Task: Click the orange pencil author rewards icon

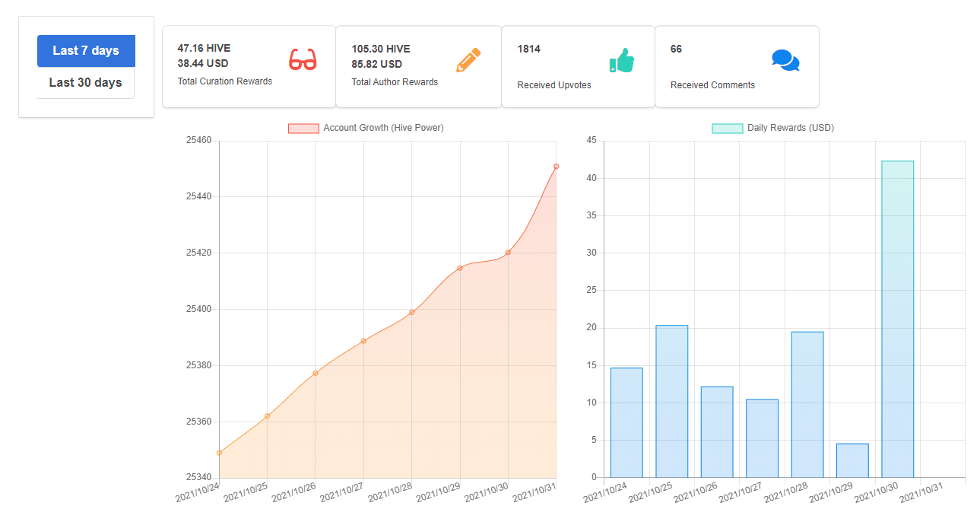Action: (468, 60)
